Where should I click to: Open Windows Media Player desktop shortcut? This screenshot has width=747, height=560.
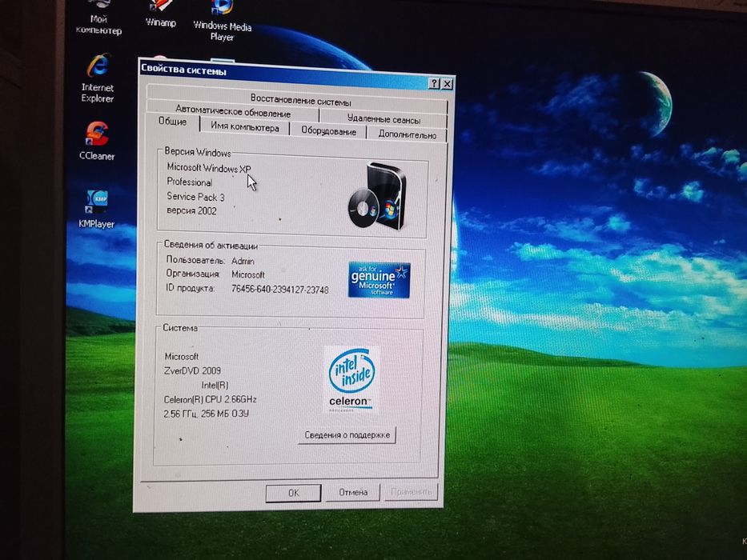click(222, 19)
